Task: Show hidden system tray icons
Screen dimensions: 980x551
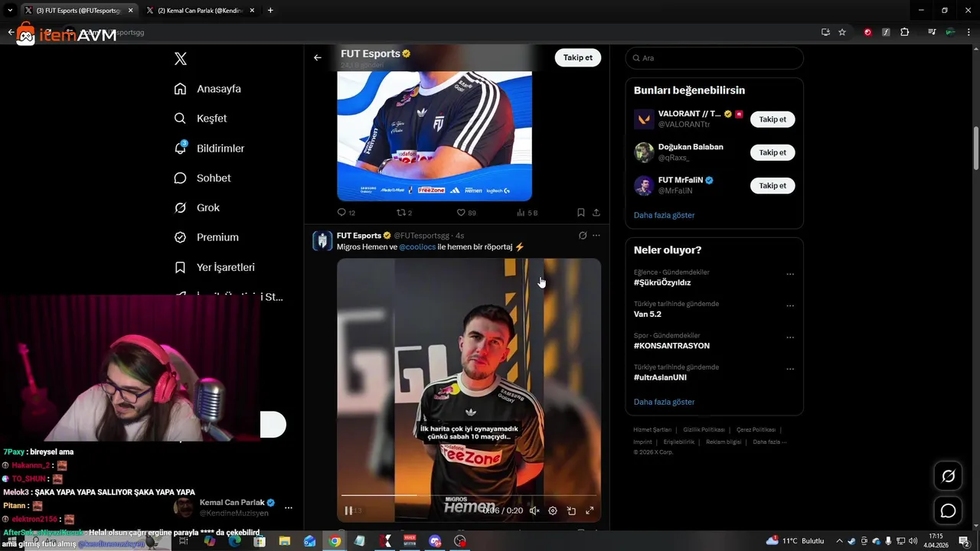Action: pos(839,541)
